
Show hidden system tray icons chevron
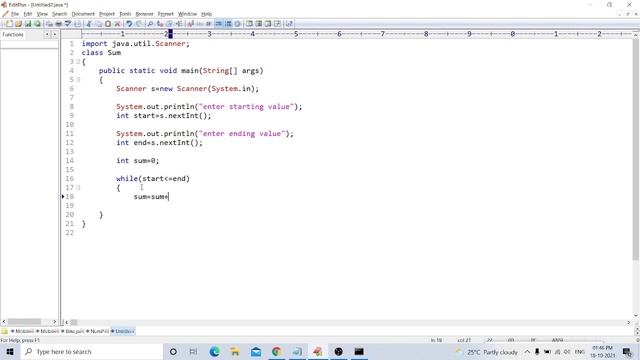[x=527, y=352]
